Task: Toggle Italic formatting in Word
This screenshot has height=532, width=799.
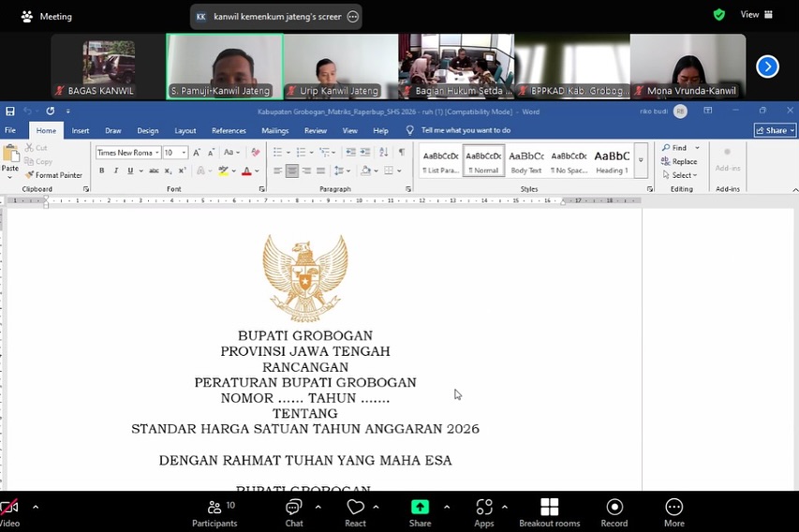Action: [x=115, y=171]
